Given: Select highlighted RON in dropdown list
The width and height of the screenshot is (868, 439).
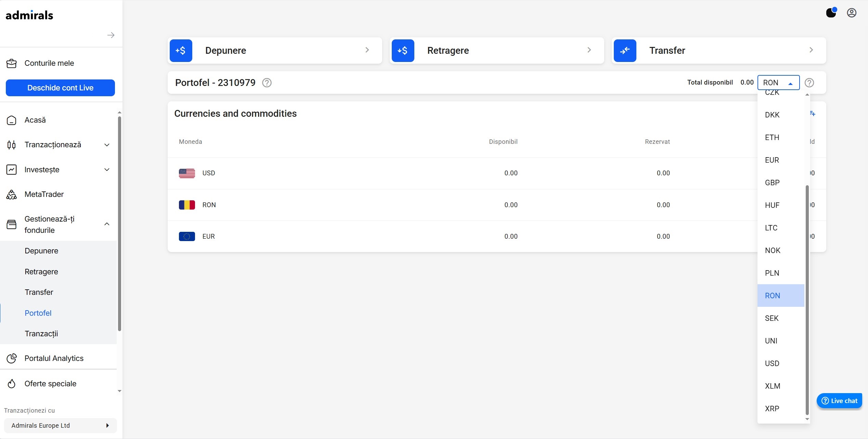Looking at the screenshot, I should (781, 296).
